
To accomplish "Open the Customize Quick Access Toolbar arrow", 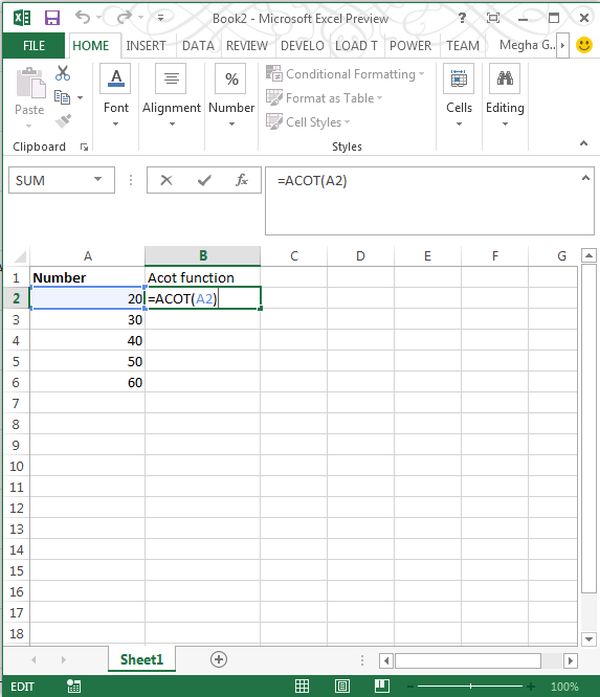I will (x=160, y=18).
